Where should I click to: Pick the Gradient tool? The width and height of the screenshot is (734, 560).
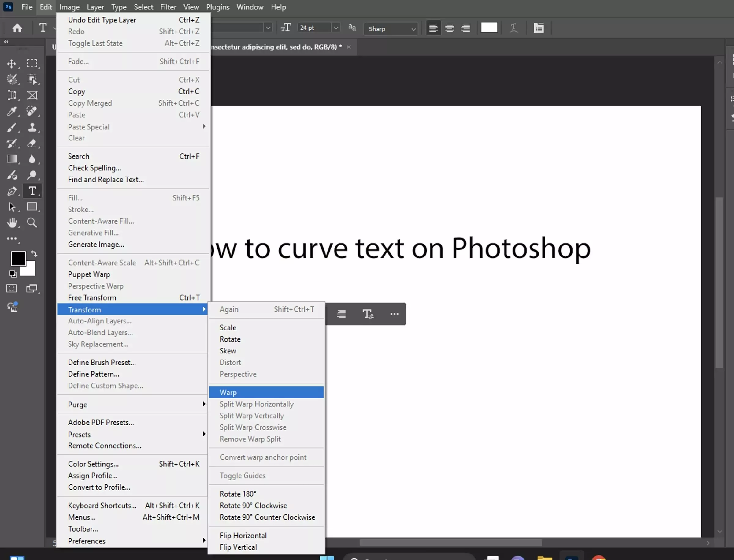pyautogui.click(x=12, y=159)
